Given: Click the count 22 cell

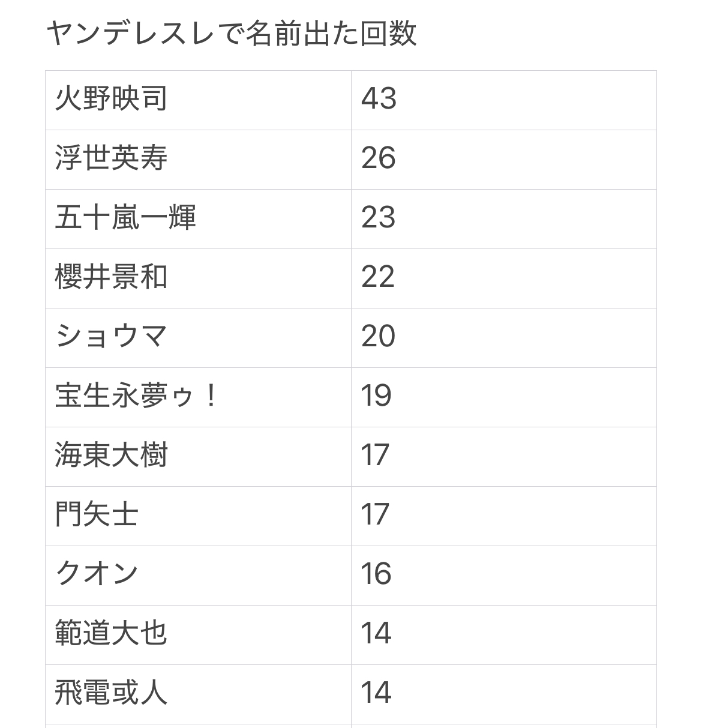Looking at the screenshot, I should tap(379, 277).
